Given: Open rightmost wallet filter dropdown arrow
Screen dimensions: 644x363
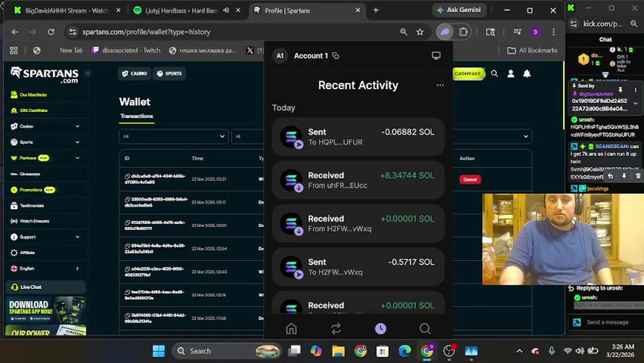Looking at the screenshot, I should (526, 136).
